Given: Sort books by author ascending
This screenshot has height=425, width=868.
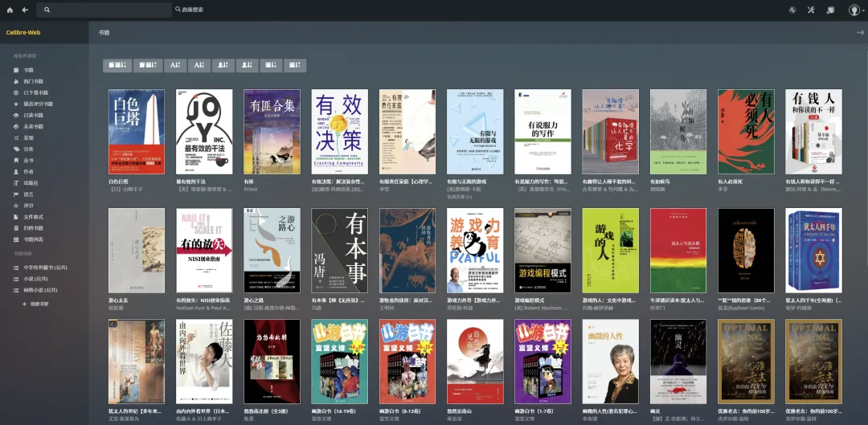Looking at the screenshot, I should pyautogui.click(x=223, y=65).
